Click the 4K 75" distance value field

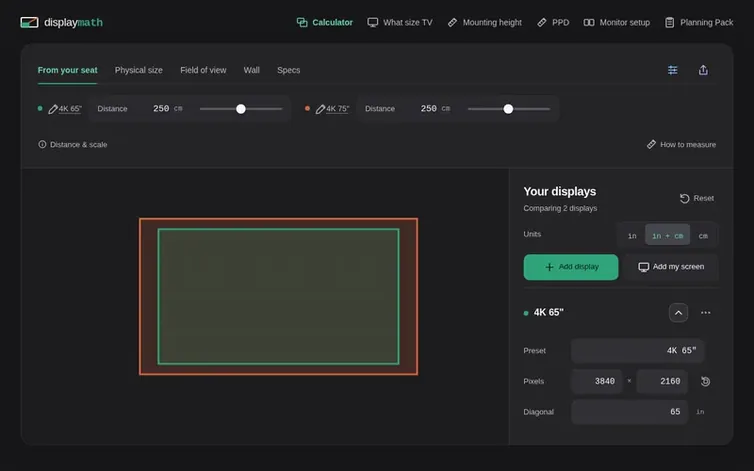pyautogui.click(x=428, y=109)
